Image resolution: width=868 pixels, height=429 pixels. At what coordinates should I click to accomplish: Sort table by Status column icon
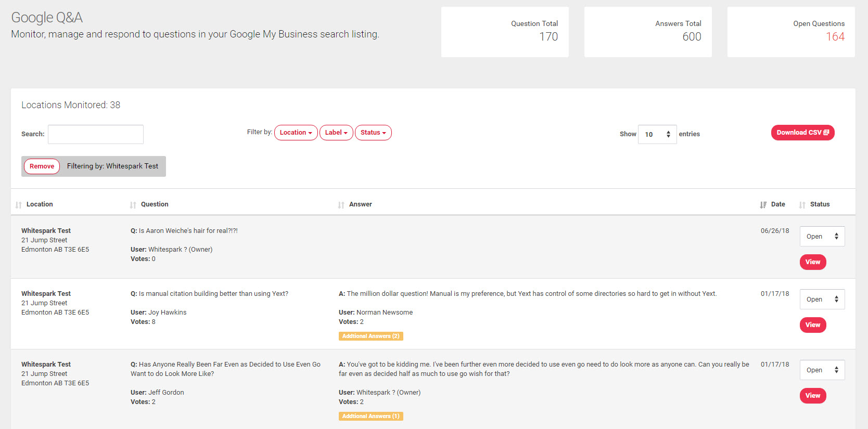point(802,205)
